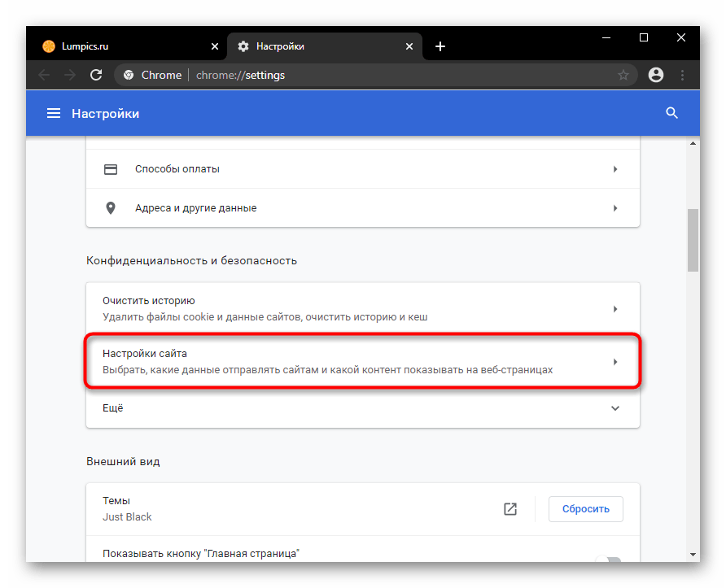Click the Сбросить theme reset button
726x588 pixels.
[x=585, y=509]
